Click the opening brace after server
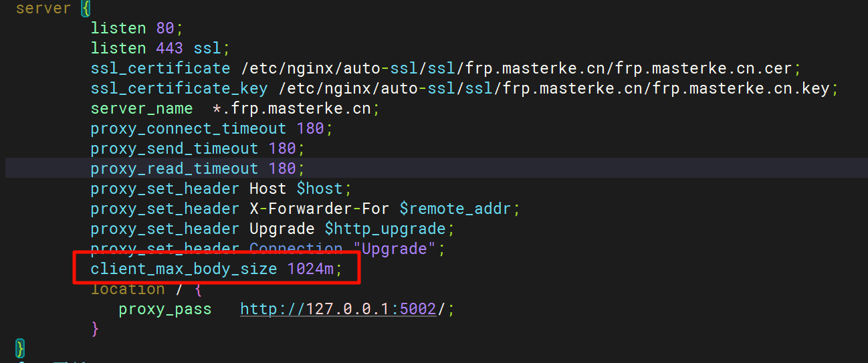This screenshot has height=363, width=868. point(85,9)
